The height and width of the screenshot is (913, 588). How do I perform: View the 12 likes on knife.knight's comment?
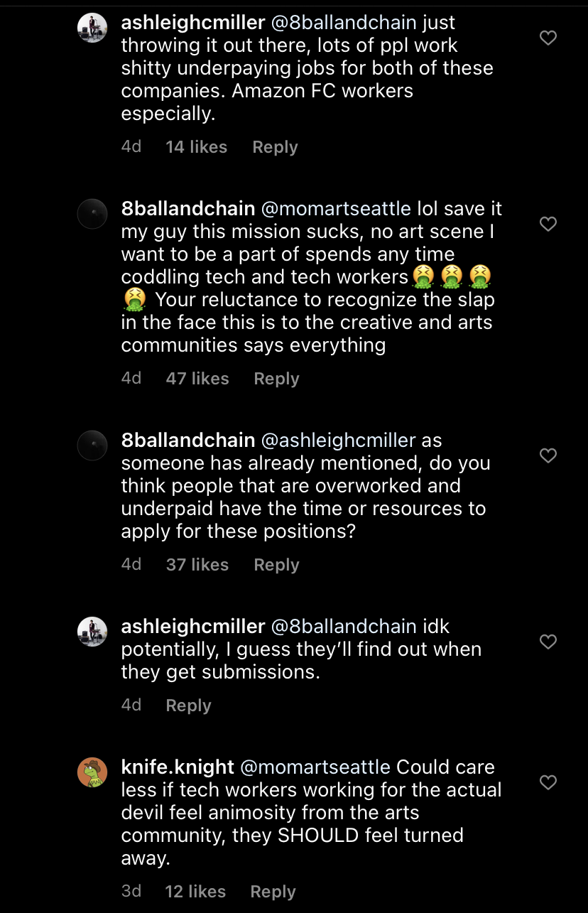[x=195, y=892]
